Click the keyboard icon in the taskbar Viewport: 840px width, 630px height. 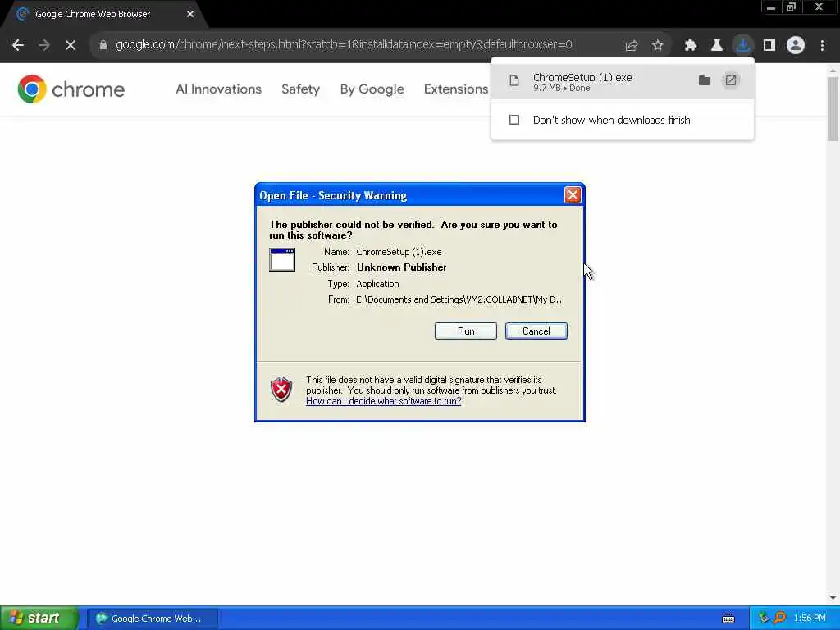point(728,619)
